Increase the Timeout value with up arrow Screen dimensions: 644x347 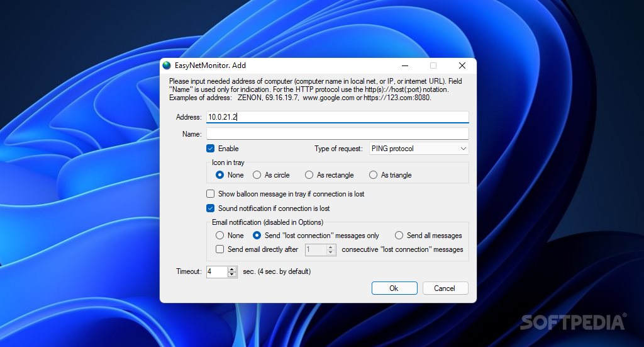coord(232,269)
